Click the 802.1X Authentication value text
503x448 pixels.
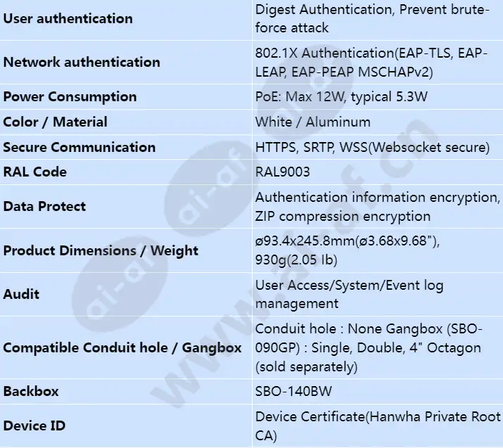tap(371, 62)
